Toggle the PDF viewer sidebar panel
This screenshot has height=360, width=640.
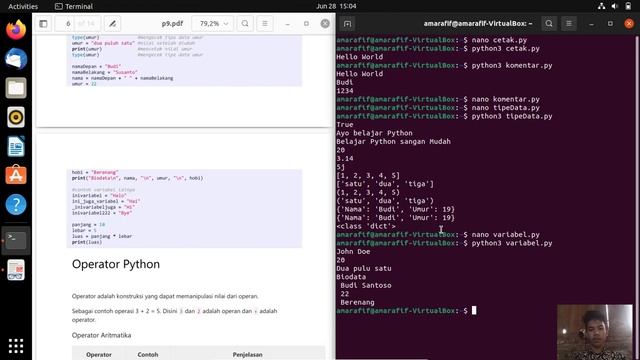(x=43, y=24)
